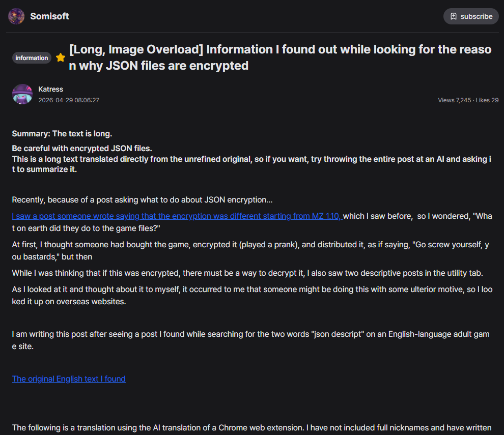
Task: Click the paragraph about the Chrome web extension translation
Action: (251, 428)
